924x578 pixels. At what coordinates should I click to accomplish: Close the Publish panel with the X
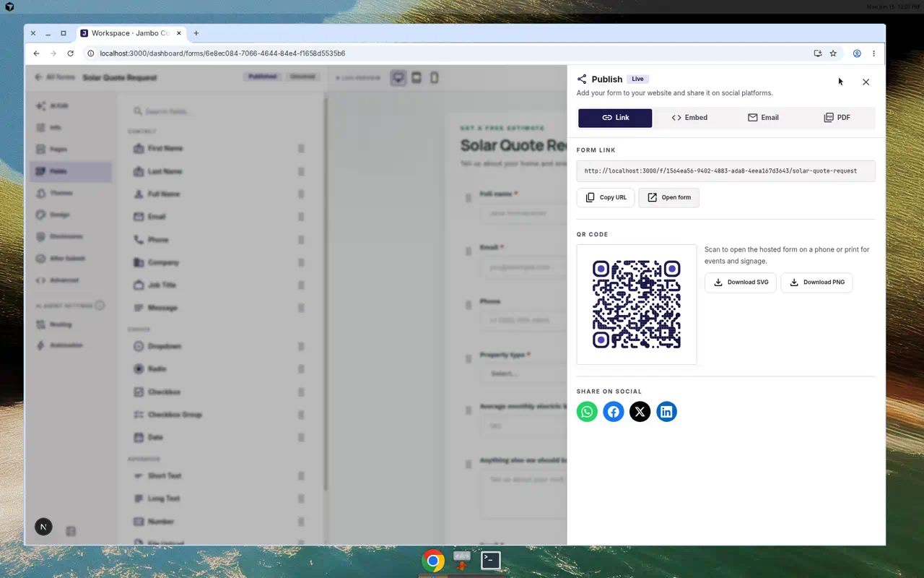pos(866,82)
